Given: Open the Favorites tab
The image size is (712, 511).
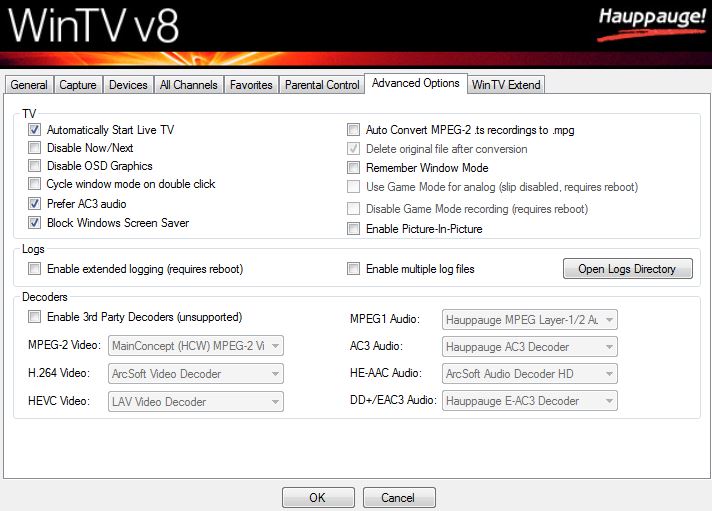Looking at the screenshot, I should pos(251,85).
